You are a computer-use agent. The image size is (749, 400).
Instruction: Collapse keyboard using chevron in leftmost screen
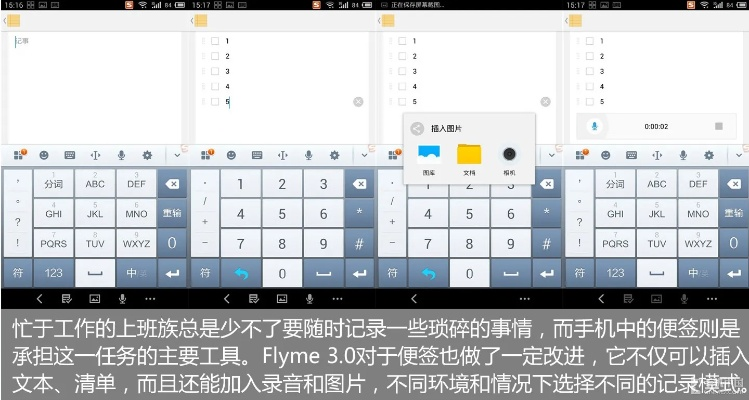(x=177, y=155)
